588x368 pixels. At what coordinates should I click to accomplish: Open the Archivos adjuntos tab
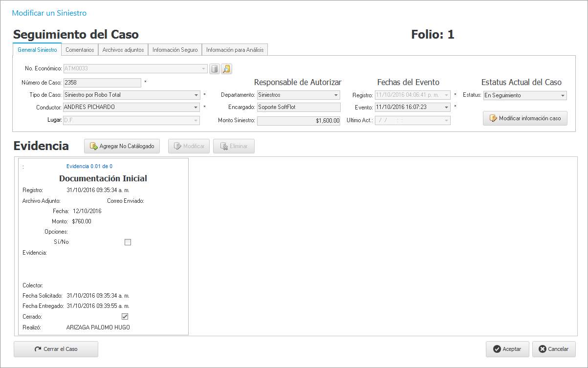click(123, 50)
